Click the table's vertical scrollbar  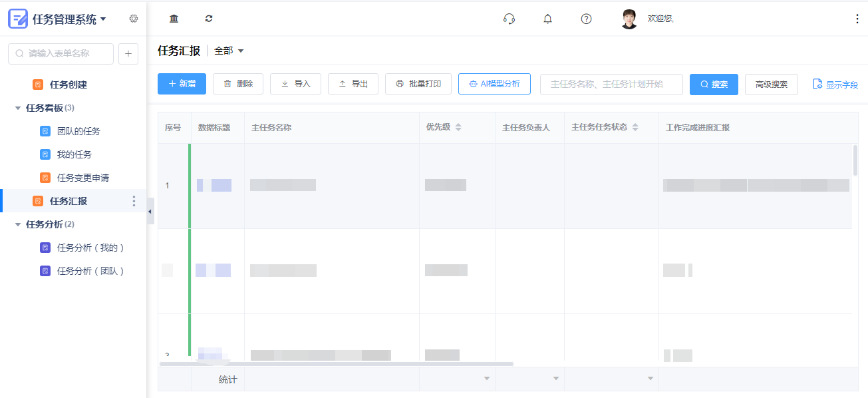click(855, 160)
